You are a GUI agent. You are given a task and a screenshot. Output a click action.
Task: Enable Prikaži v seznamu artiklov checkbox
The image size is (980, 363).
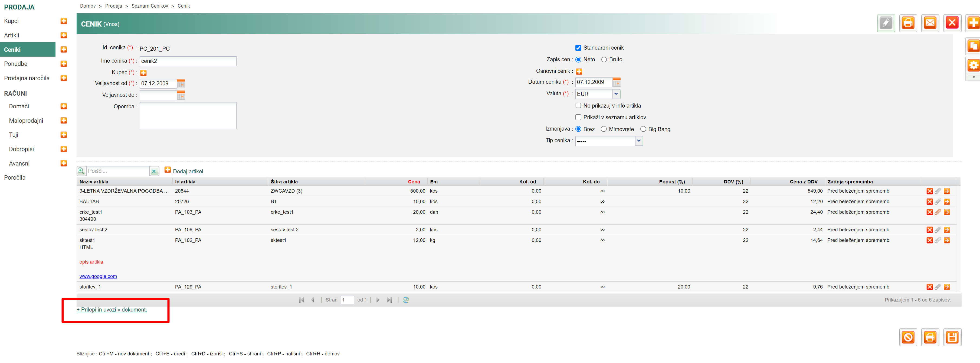click(578, 117)
